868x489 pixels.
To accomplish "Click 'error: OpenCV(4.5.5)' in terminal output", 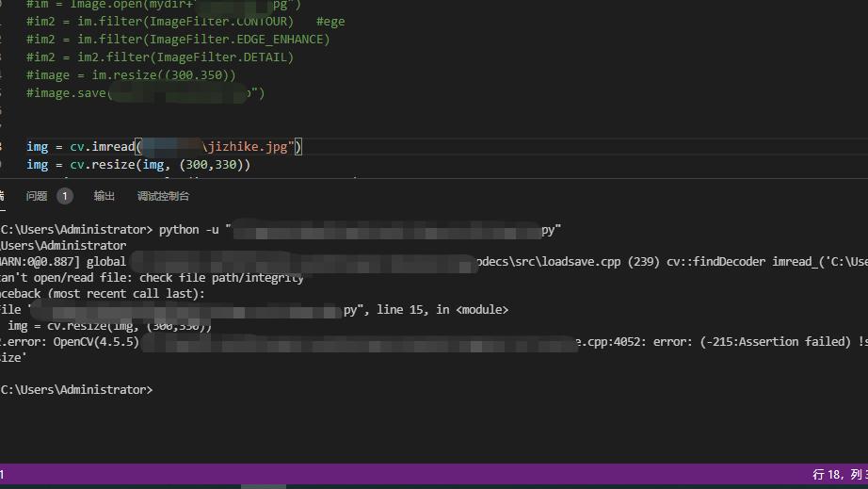I will click(72, 342).
